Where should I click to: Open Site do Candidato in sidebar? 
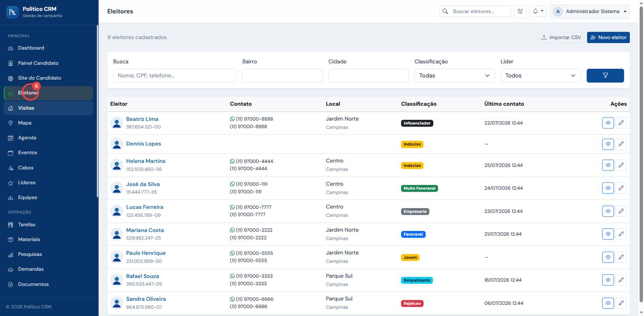(x=48, y=78)
